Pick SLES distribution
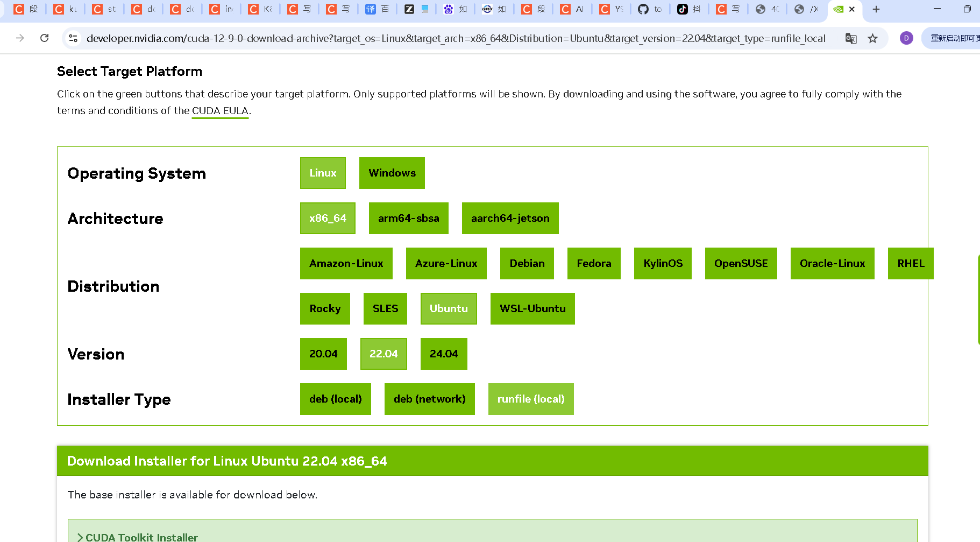Image resolution: width=980 pixels, height=542 pixels. point(385,308)
